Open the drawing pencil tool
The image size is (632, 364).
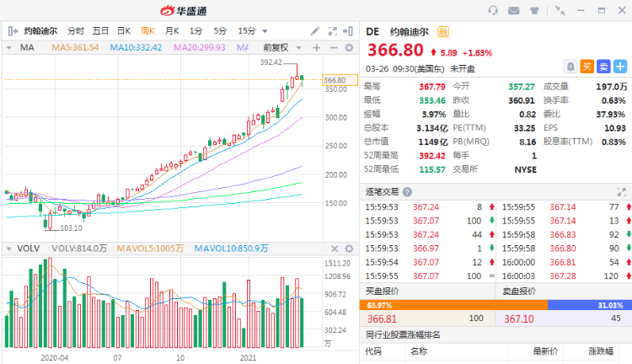coord(315,31)
